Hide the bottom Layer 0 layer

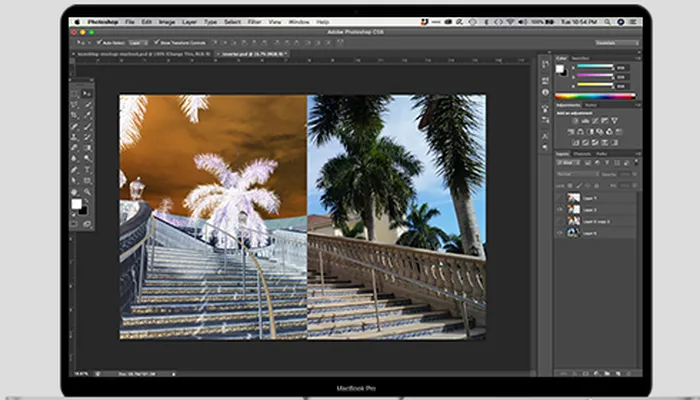560,233
